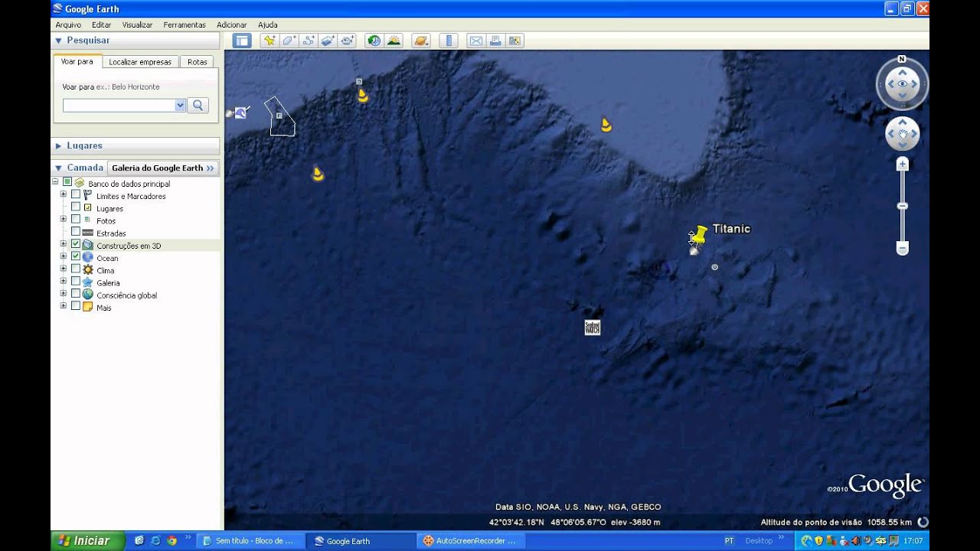Record a tour with the camera icon
This screenshot has width=980, height=551.
[348, 41]
